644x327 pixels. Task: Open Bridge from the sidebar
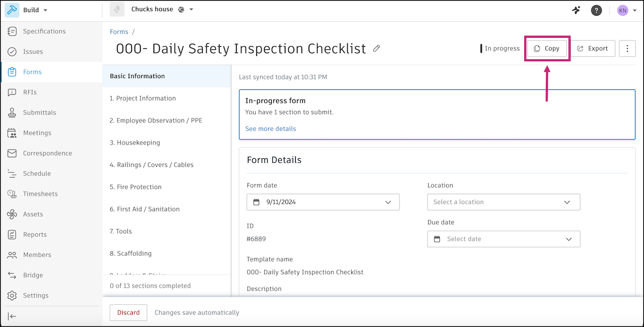[x=33, y=275]
